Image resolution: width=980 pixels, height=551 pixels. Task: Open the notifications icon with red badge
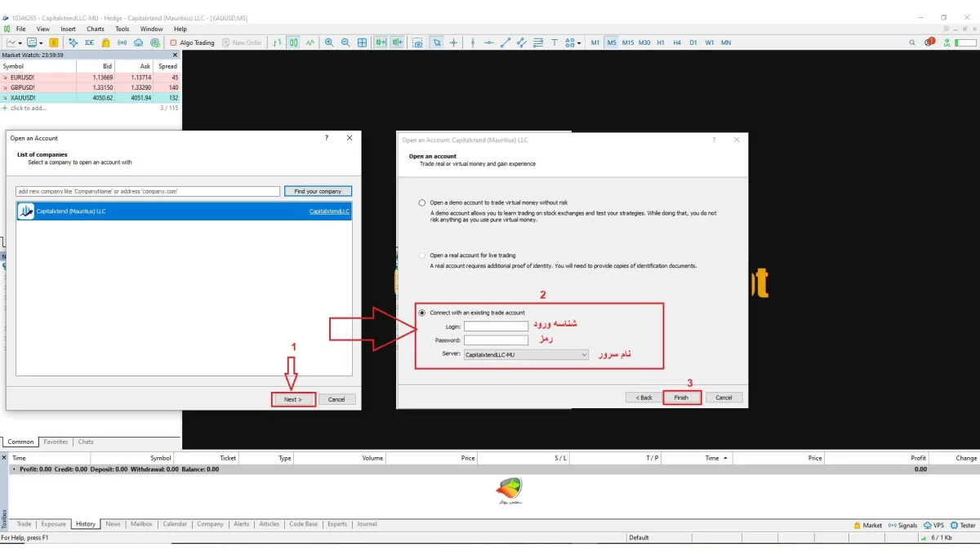point(929,42)
